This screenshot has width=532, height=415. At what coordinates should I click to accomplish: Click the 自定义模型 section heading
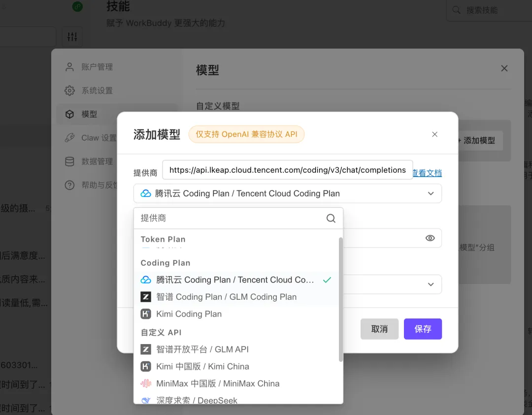(x=218, y=106)
